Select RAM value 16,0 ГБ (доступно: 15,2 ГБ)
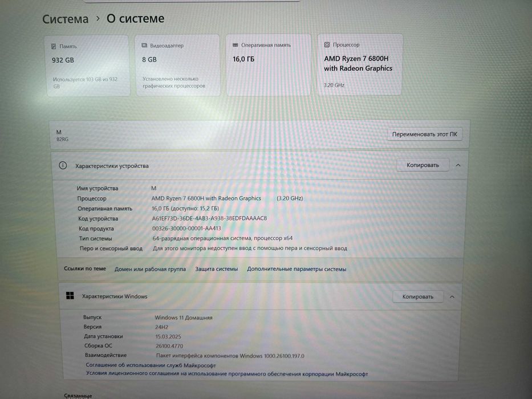532x399 pixels. [185, 208]
